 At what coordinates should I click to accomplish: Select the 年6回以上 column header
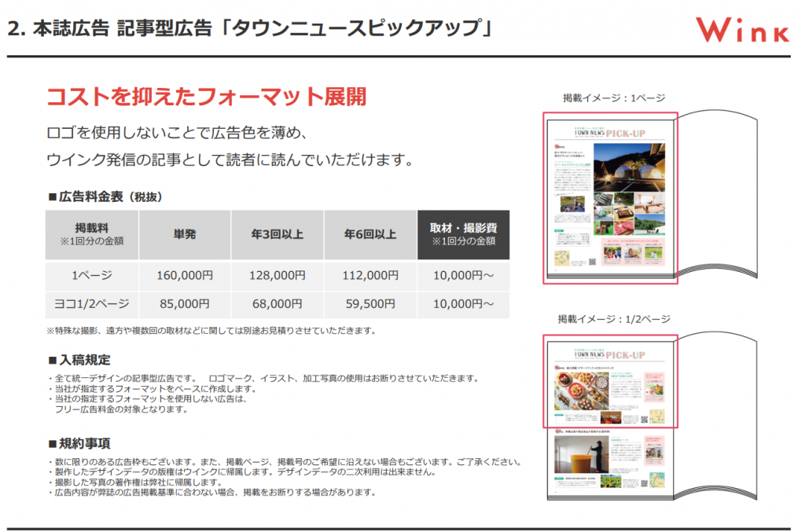coord(369,234)
